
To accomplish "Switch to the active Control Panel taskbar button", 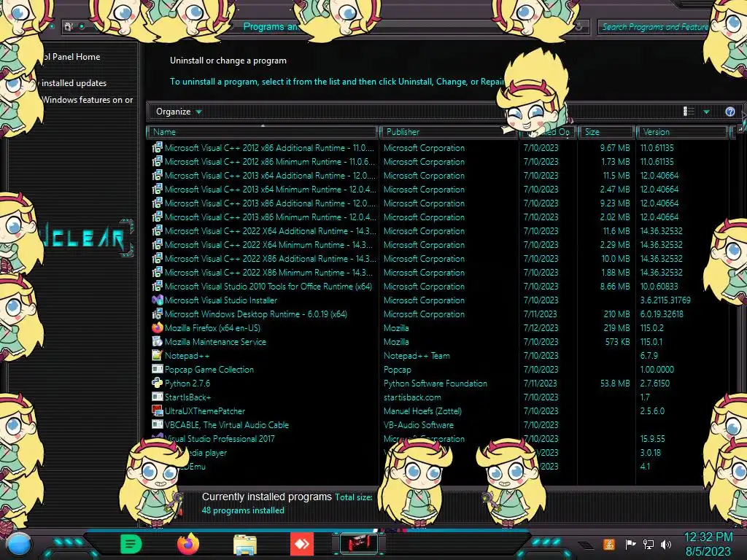I will point(359,543).
